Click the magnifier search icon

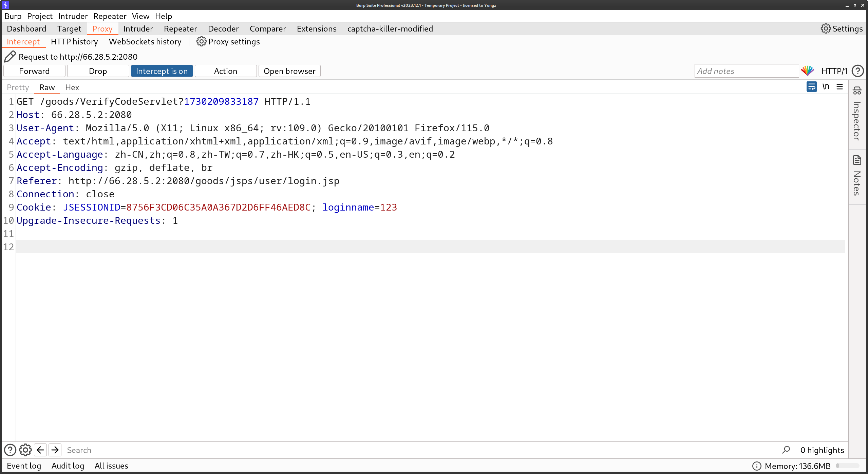[x=786, y=450]
